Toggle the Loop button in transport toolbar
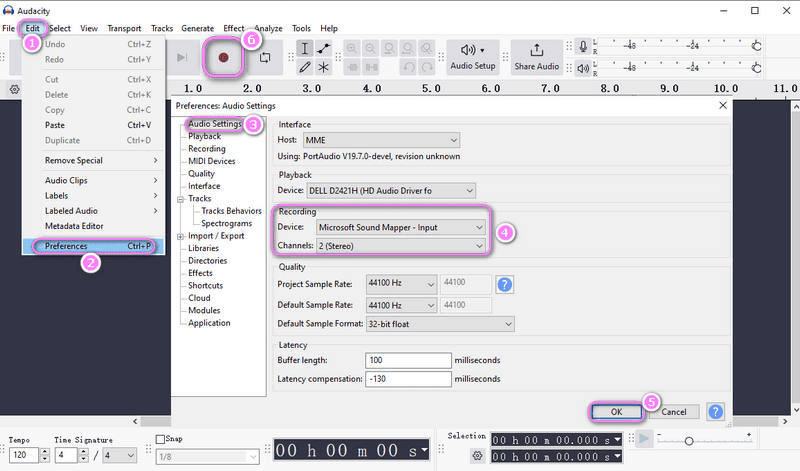800x471 pixels. coord(264,58)
